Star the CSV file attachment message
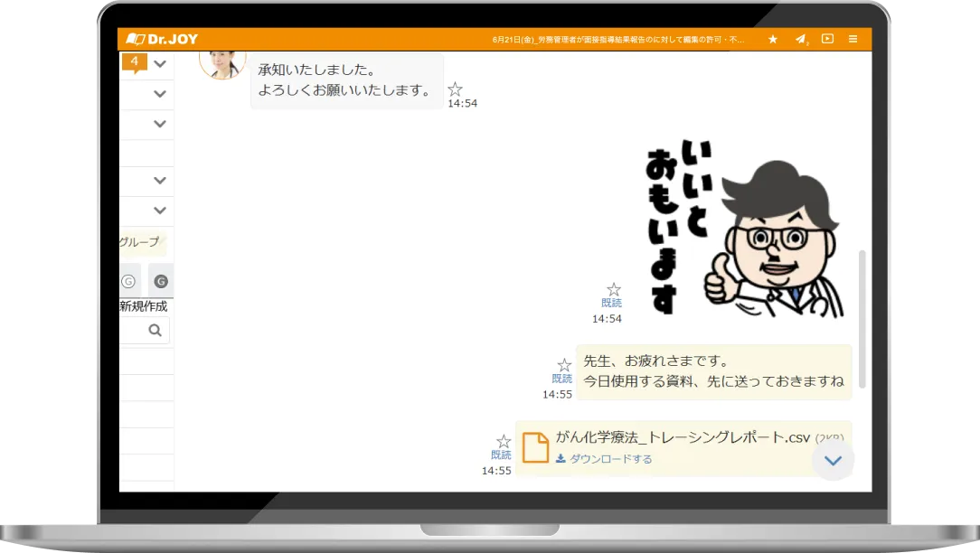This screenshot has width=980, height=553. (x=504, y=441)
